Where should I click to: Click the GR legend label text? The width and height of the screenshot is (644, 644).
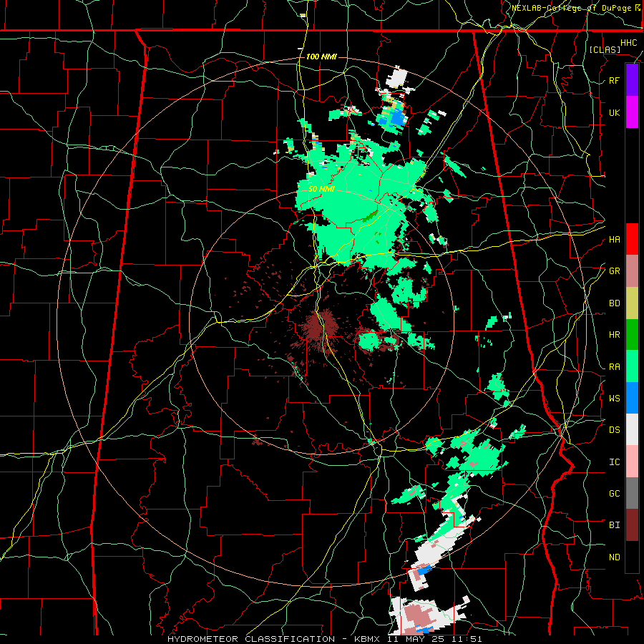614,271
